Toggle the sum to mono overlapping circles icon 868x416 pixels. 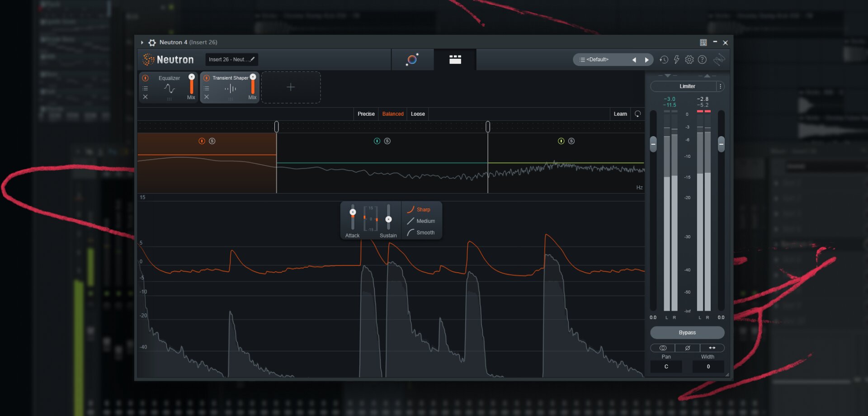[x=663, y=348]
